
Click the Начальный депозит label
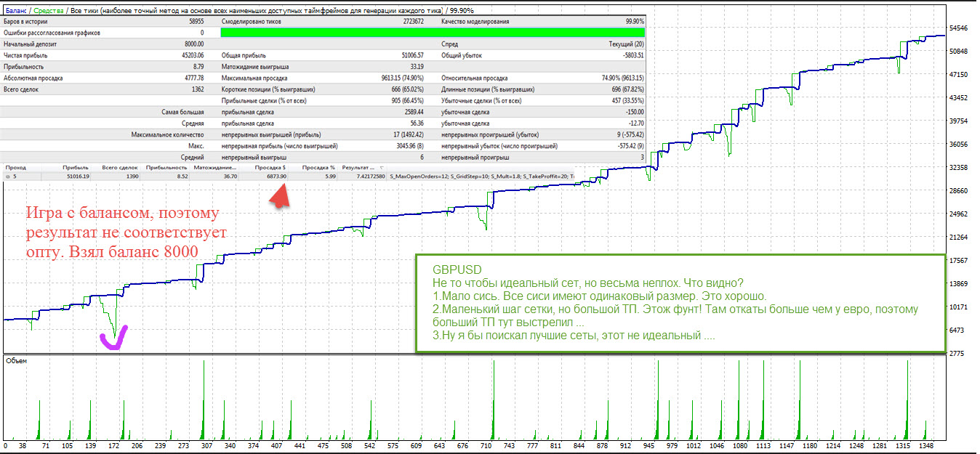pyautogui.click(x=31, y=44)
